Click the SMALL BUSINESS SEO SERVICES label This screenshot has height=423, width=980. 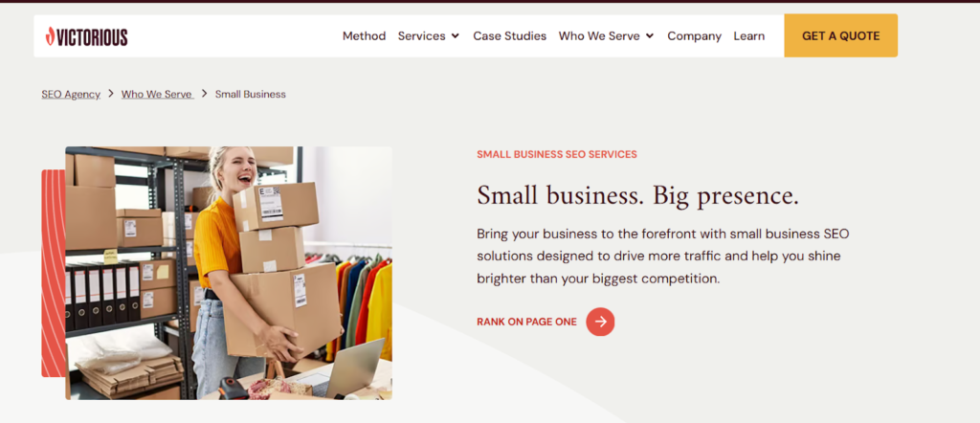557,154
